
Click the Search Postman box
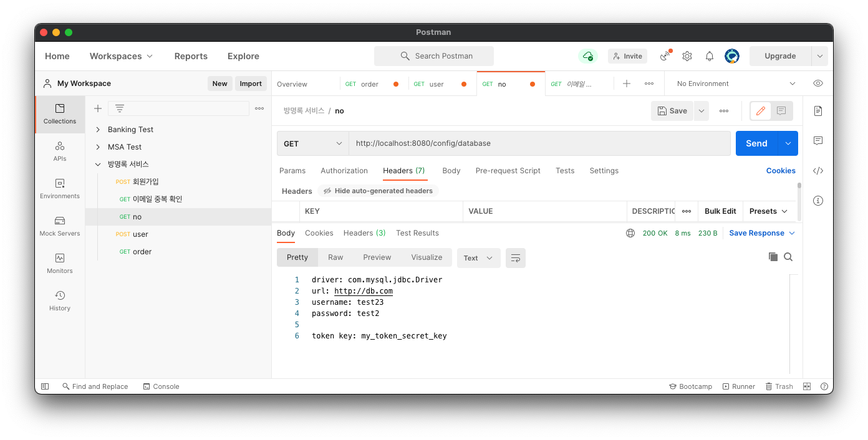point(434,56)
